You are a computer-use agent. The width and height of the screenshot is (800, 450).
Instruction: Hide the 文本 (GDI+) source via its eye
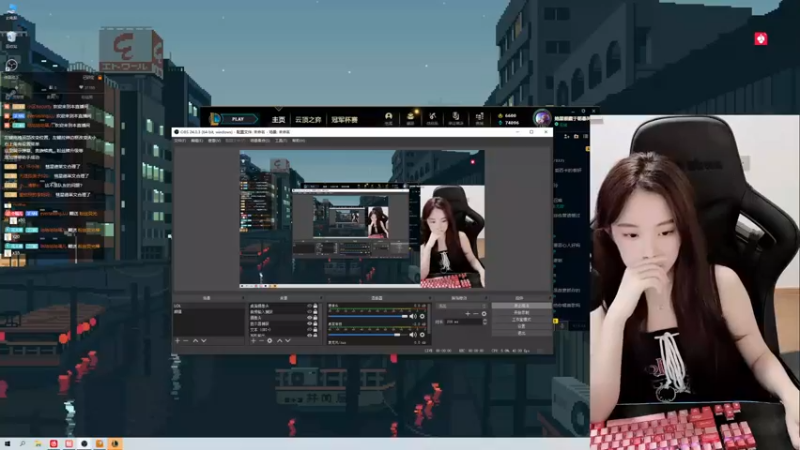(x=309, y=330)
